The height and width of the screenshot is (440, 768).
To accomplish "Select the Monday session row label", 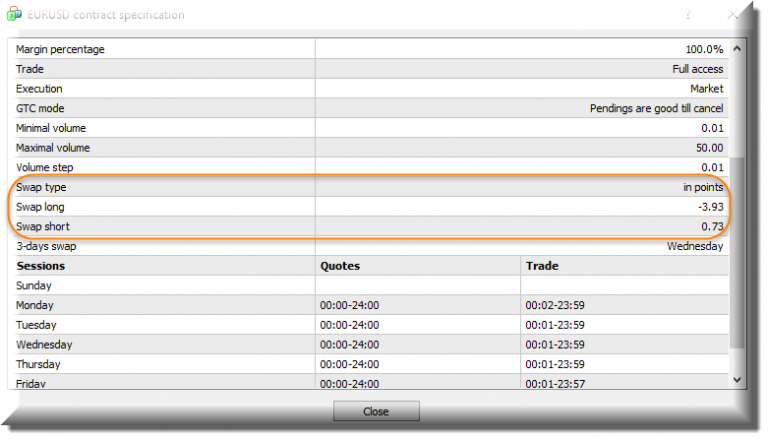I will click(x=34, y=305).
